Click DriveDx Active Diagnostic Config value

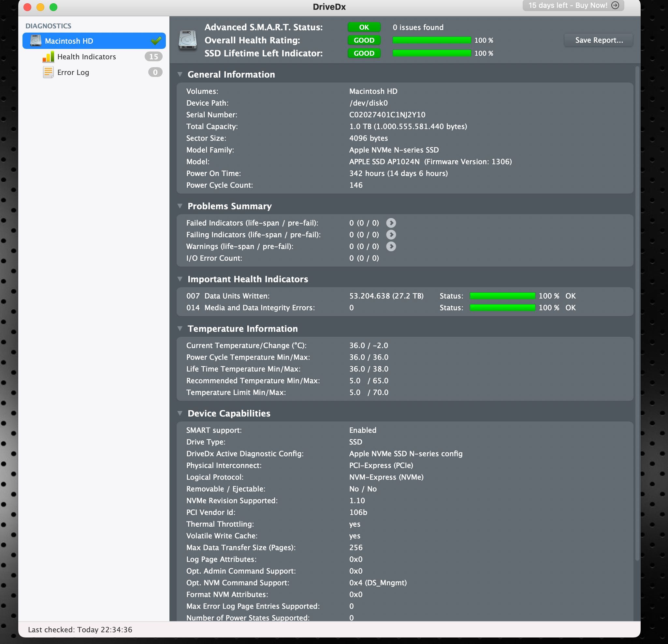pos(406,453)
